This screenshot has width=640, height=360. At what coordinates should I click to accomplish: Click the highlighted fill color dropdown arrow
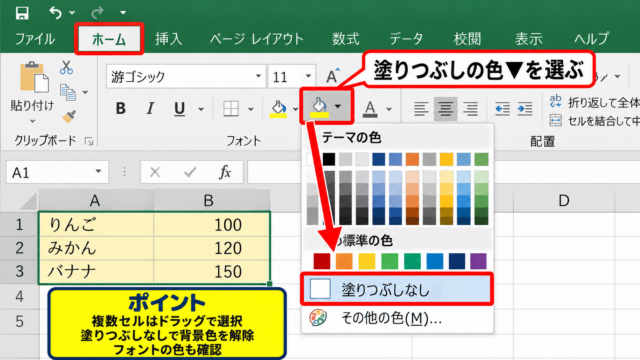pyautogui.click(x=338, y=107)
